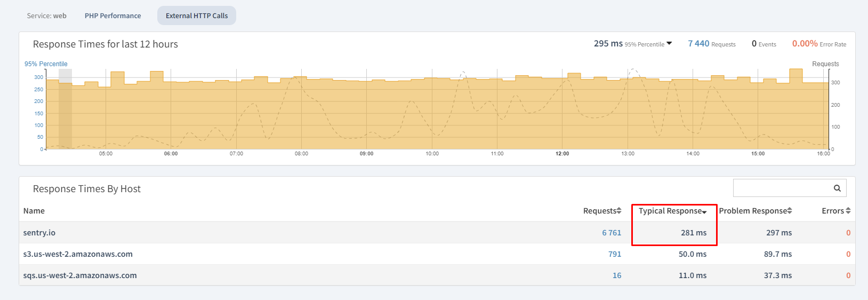Click the Requests axis legend label
Image resolution: width=868 pixels, height=300 pixels.
(825, 64)
